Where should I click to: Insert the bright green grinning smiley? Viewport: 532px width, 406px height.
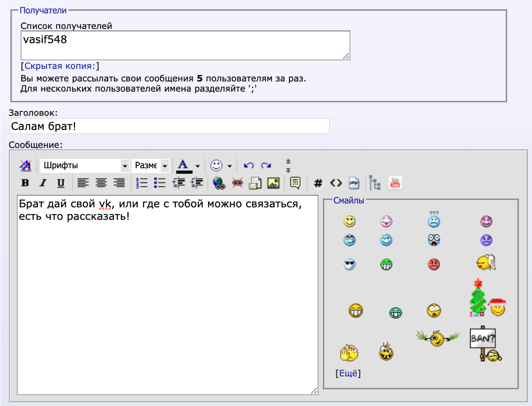(x=386, y=264)
